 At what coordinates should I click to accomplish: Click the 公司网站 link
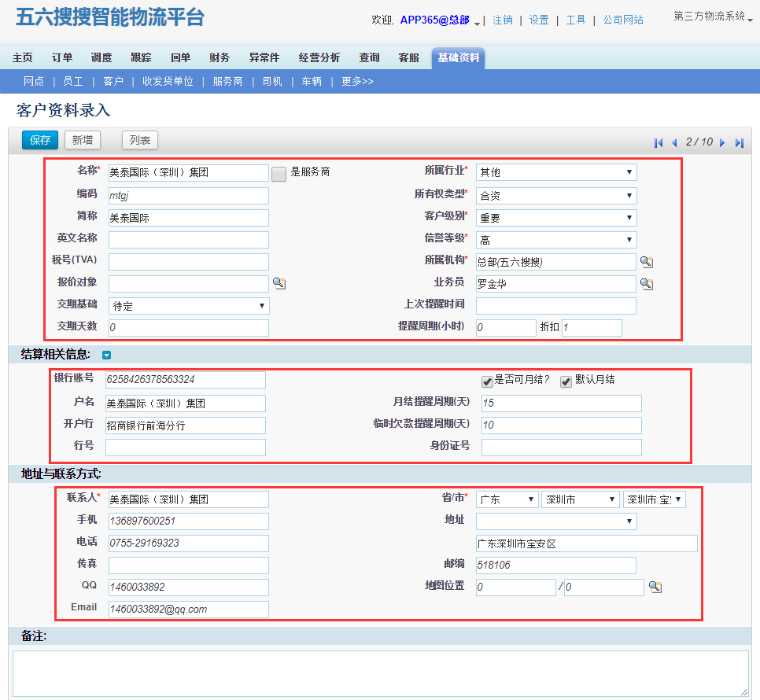pyautogui.click(x=622, y=20)
